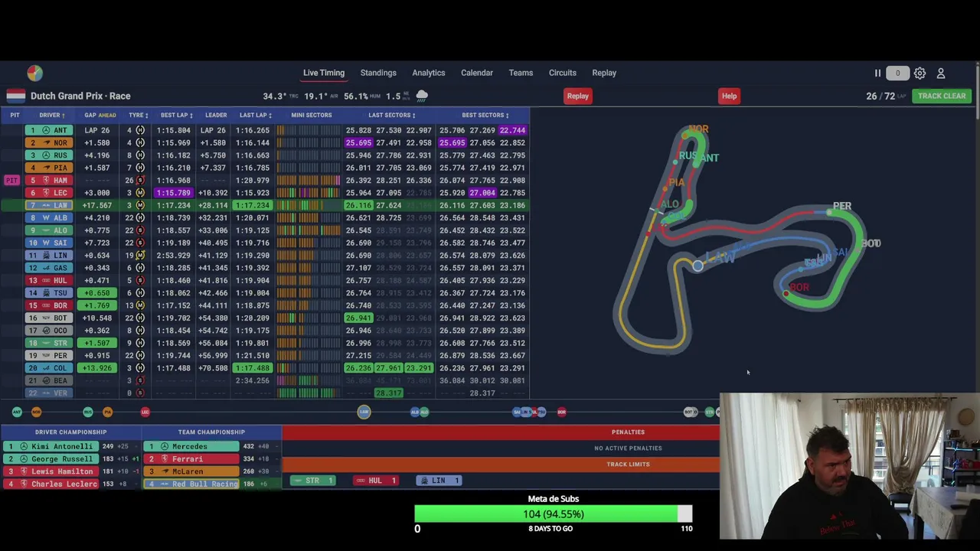
Task: Open the Teams tab
Action: 521,73
